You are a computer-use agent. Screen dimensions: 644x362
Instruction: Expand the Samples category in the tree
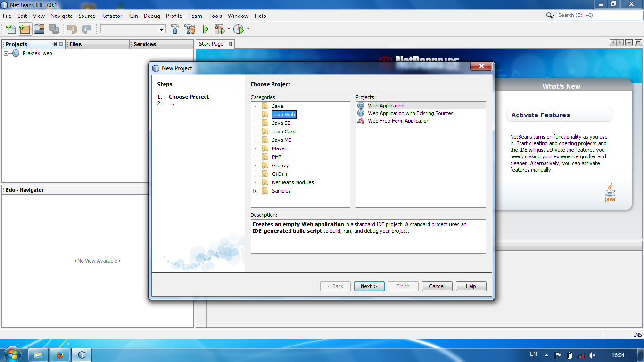[x=256, y=191]
